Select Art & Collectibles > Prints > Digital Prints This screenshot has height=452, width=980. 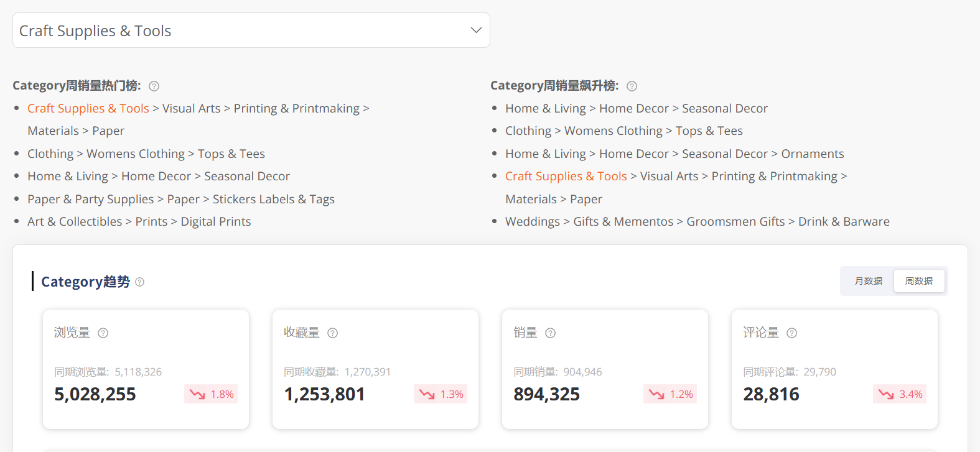139,222
